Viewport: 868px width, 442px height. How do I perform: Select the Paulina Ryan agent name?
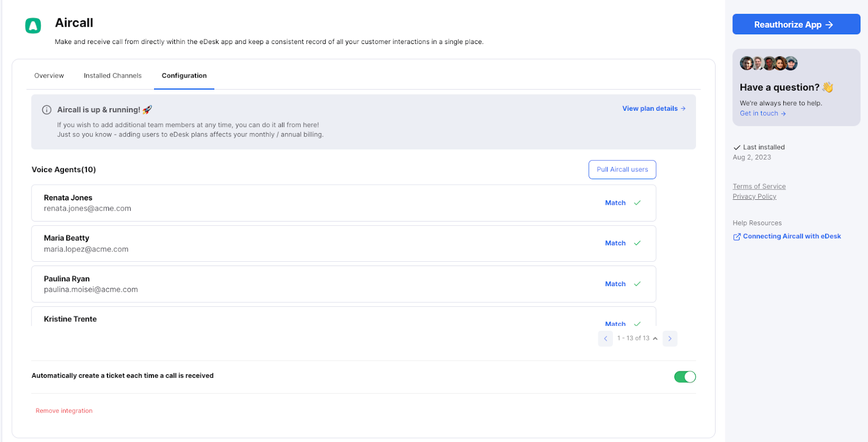[67, 279]
